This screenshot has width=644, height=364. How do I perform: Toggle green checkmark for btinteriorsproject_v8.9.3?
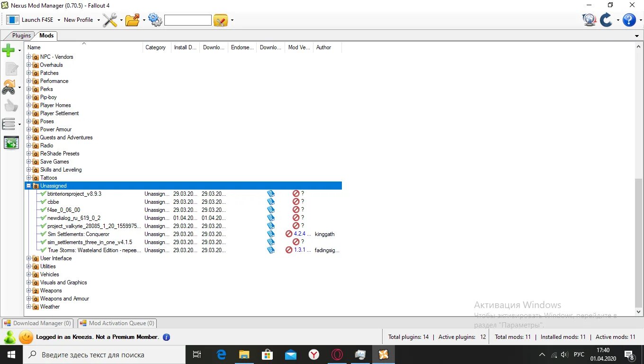(44, 194)
